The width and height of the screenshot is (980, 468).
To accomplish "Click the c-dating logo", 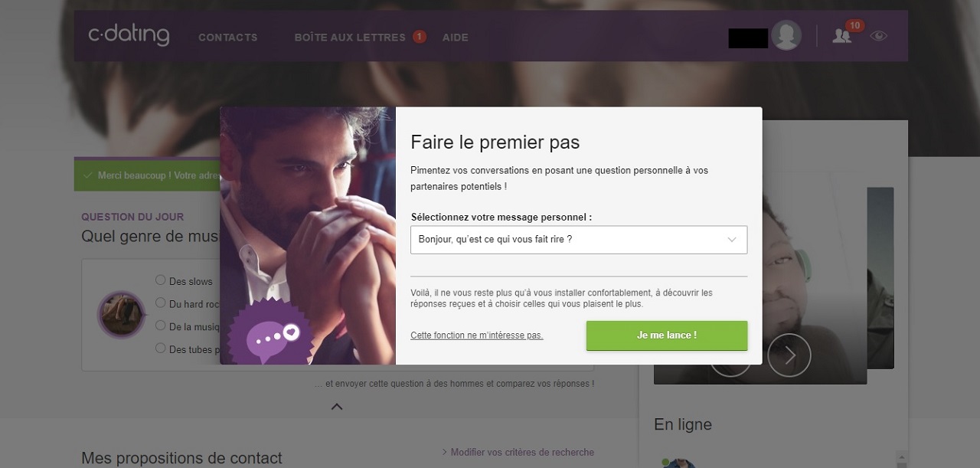I will coord(129,35).
